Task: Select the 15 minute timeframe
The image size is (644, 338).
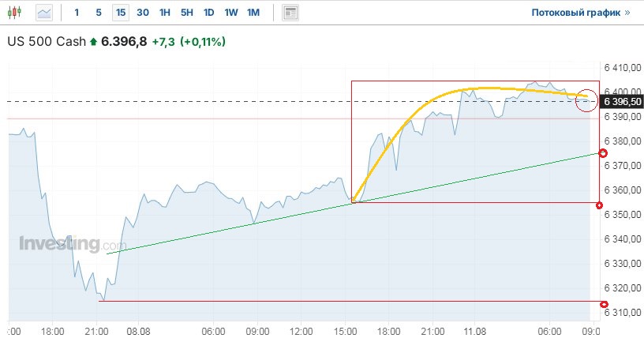Action: pos(120,13)
